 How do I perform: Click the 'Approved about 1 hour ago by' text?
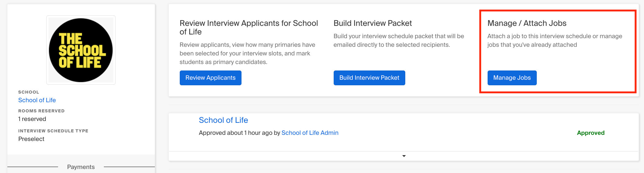click(x=239, y=133)
